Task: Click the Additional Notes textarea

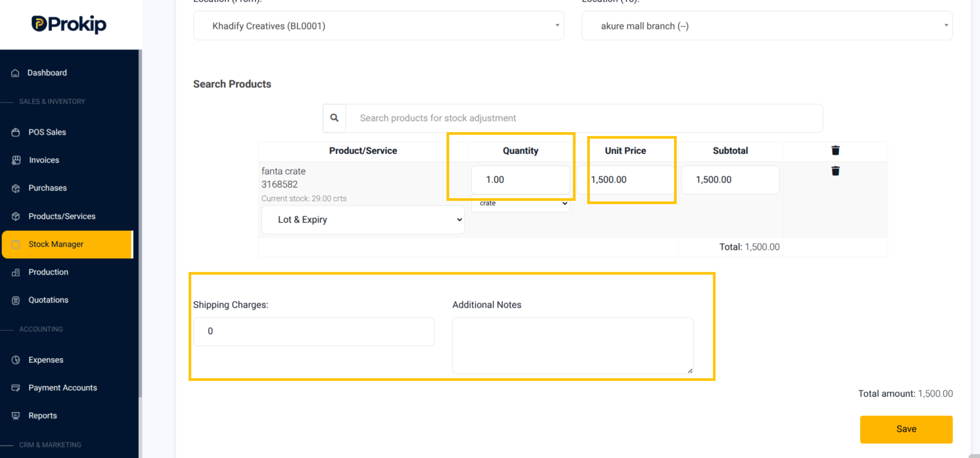Action: (x=573, y=345)
